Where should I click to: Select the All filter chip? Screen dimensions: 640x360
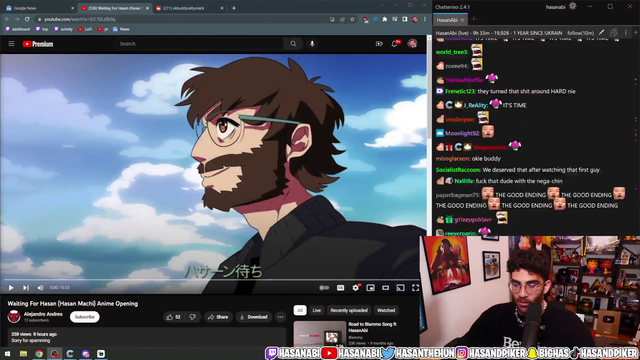[300, 310]
